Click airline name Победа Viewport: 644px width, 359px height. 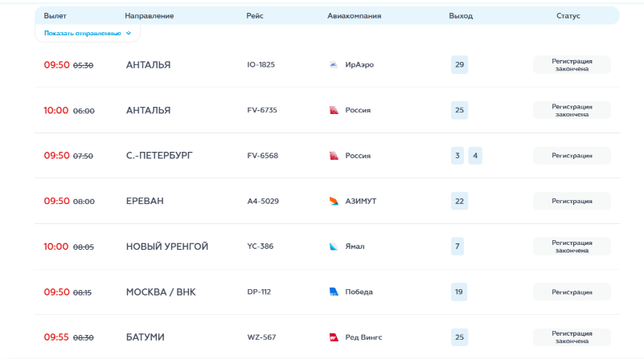(359, 292)
